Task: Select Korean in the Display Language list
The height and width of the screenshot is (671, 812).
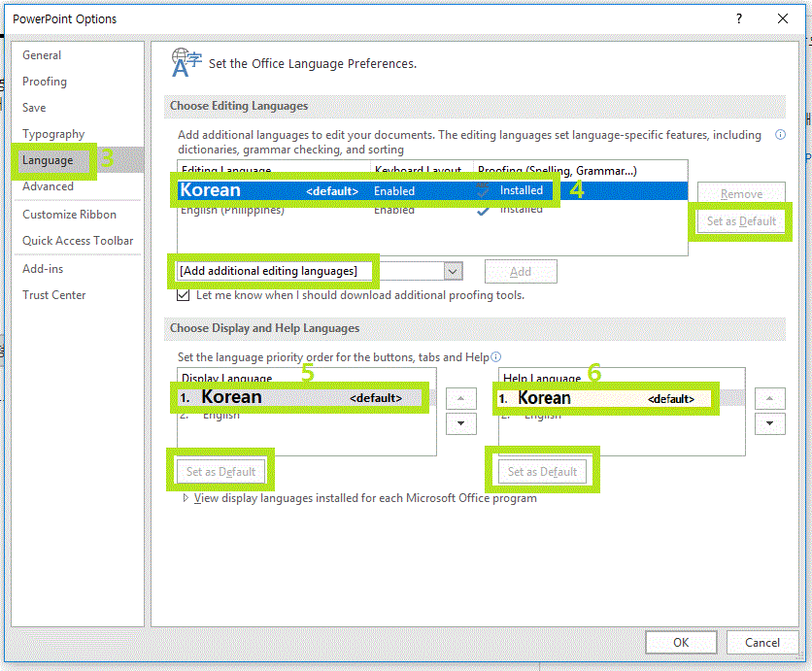Action: (307, 397)
